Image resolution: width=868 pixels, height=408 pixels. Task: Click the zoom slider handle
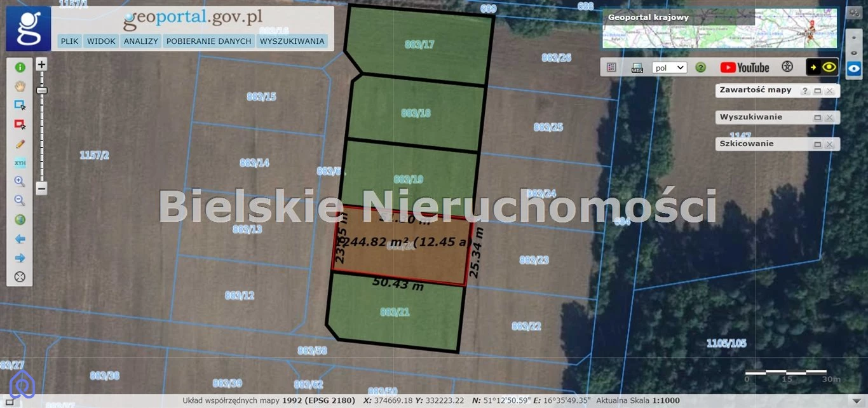click(x=41, y=91)
